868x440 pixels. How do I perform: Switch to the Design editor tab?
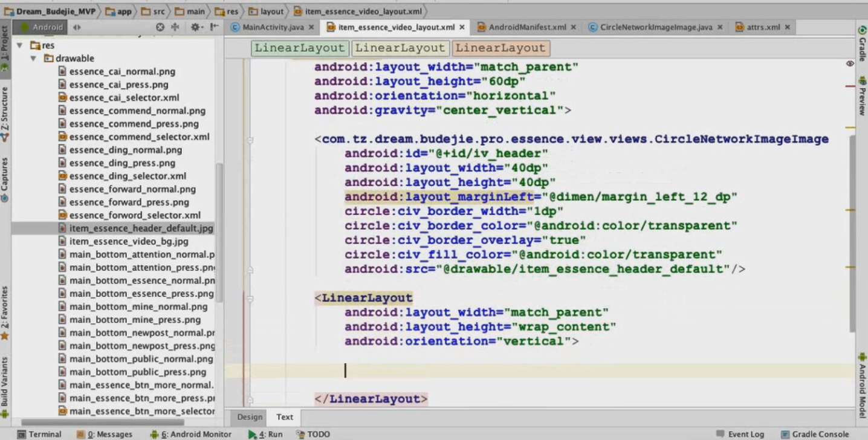coord(250,417)
